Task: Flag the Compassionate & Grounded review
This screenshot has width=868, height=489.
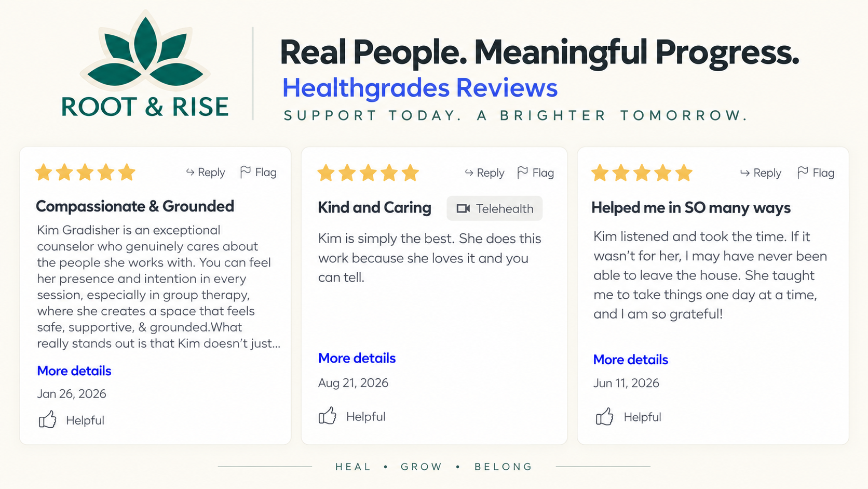Action: coord(258,172)
